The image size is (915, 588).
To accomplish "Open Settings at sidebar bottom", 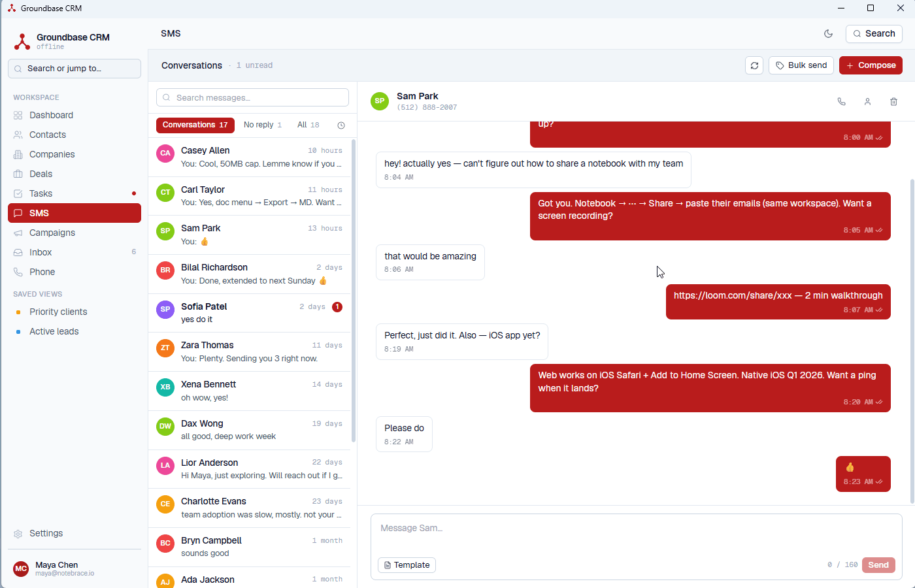I will point(75,533).
